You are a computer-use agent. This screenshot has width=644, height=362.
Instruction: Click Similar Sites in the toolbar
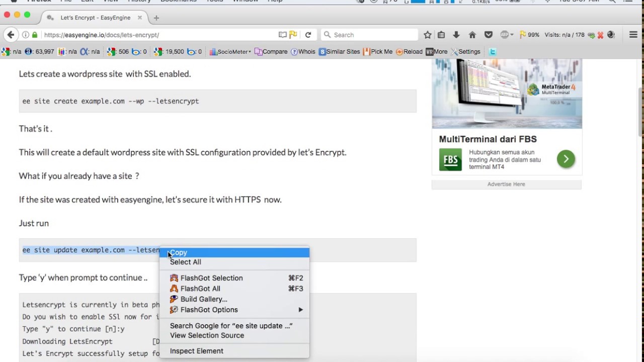tap(340, 51)
